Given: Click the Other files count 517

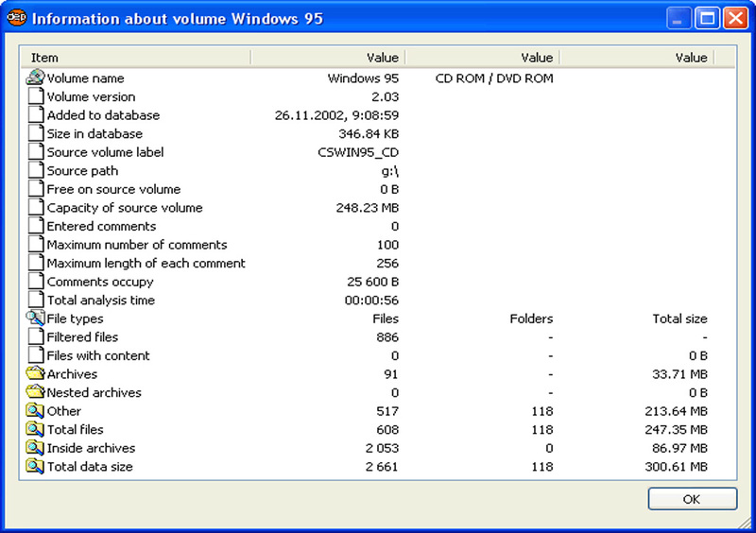Looking at the screenshot, I should 387,411.
